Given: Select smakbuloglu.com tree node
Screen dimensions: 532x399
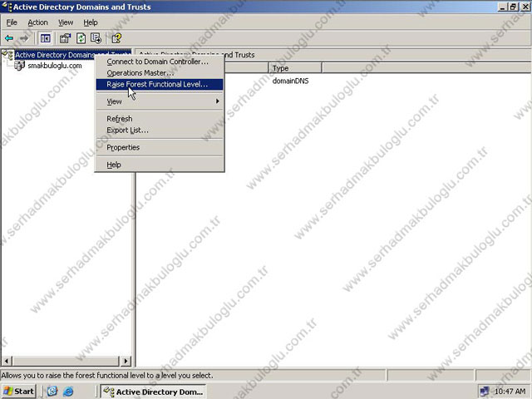Looking at the screenshot, I should tap(55, 66).
